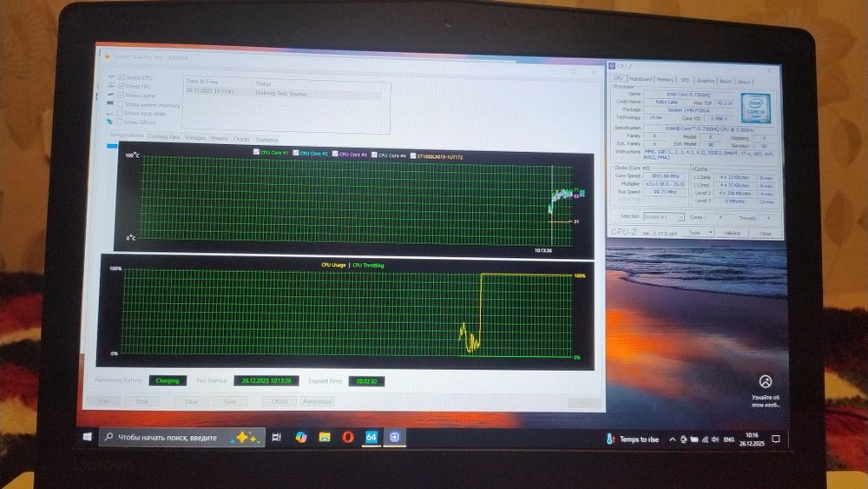Toggle the Stress CPU checkbox
Screen dimensions: 868x489
coord(122,77)
